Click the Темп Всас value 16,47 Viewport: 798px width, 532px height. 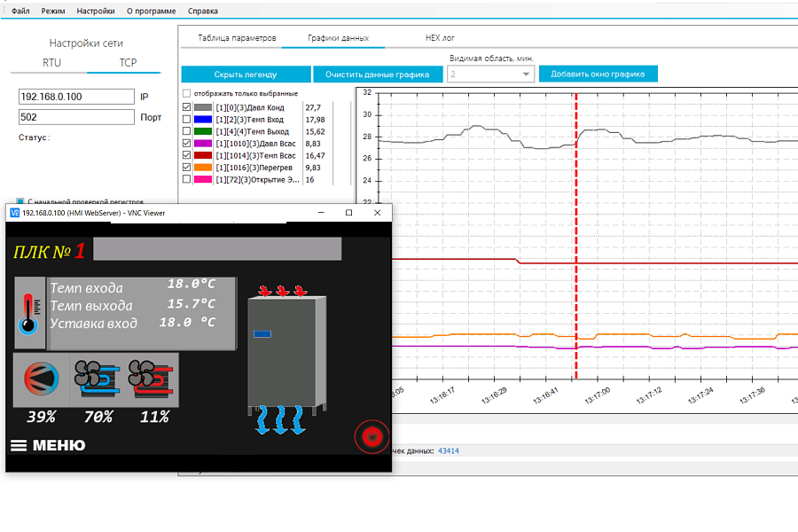315,155
